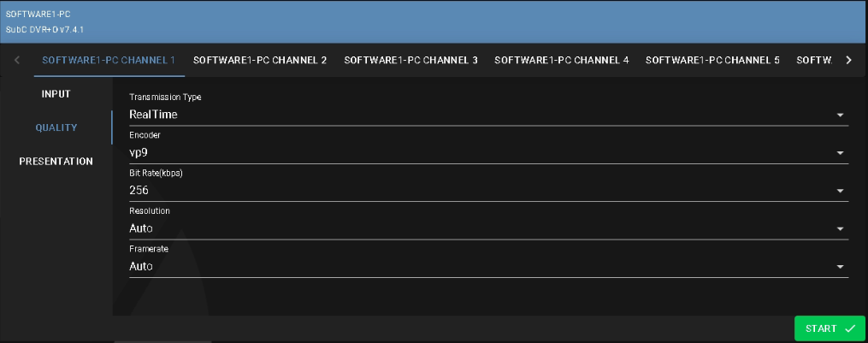This screenshot has width=868, height=343.
Task: Expand the Encoder dropdown arrow
Action: 840,153
